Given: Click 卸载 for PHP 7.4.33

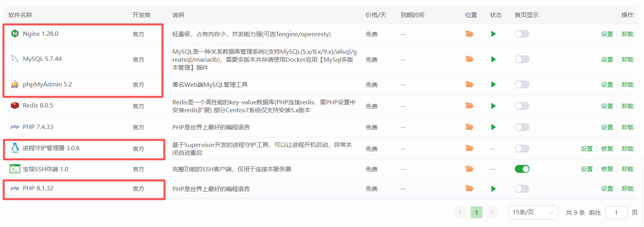Looking at the screenshot, I should tap(627, 127).
